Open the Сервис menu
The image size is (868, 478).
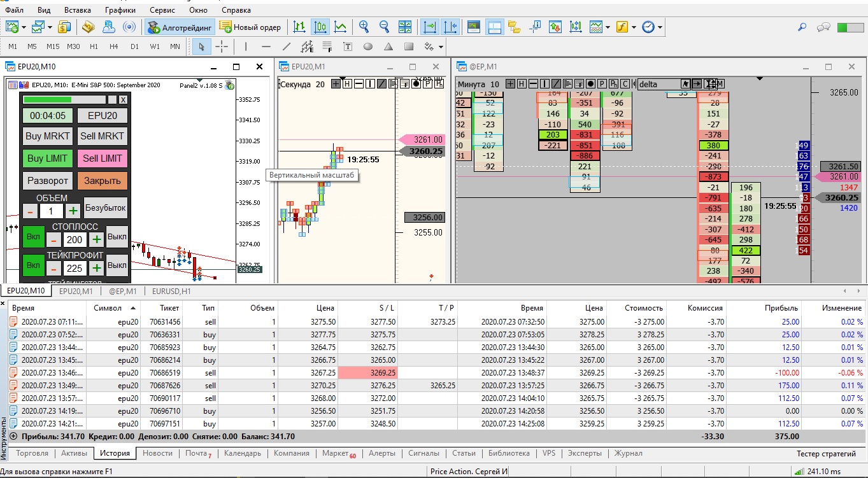(x=162, y=10)
